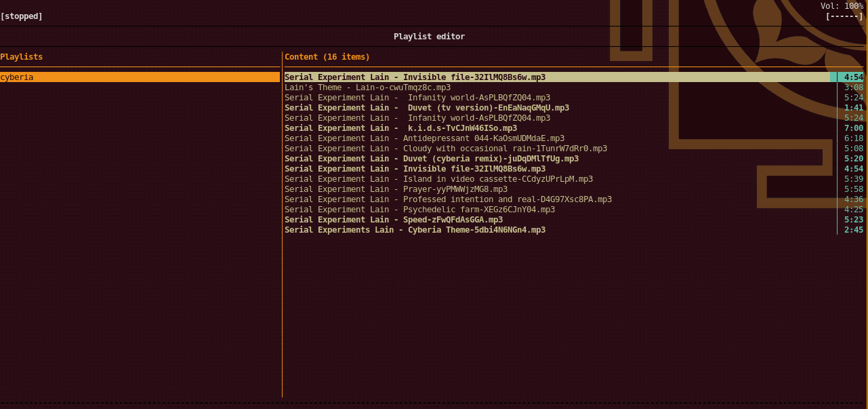Select the Prayer track
The height and width of the screenshot is (409, 868).
pos(574,189)
